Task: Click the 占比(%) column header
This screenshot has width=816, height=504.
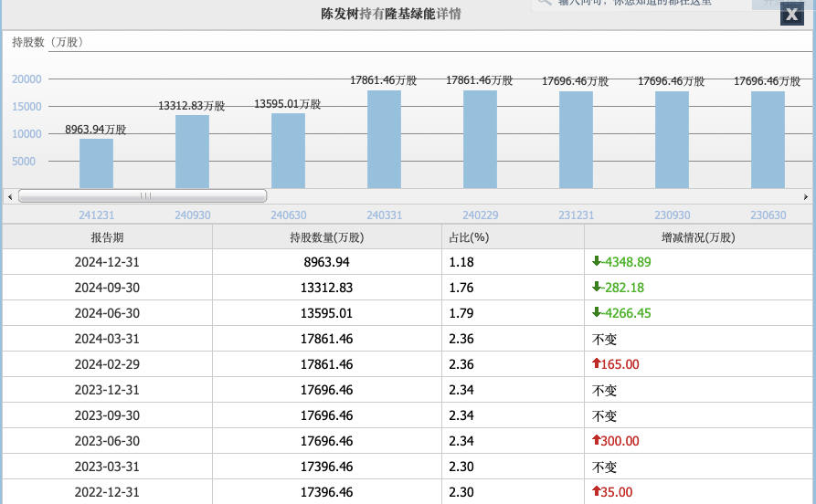Action: pos(469,237)
